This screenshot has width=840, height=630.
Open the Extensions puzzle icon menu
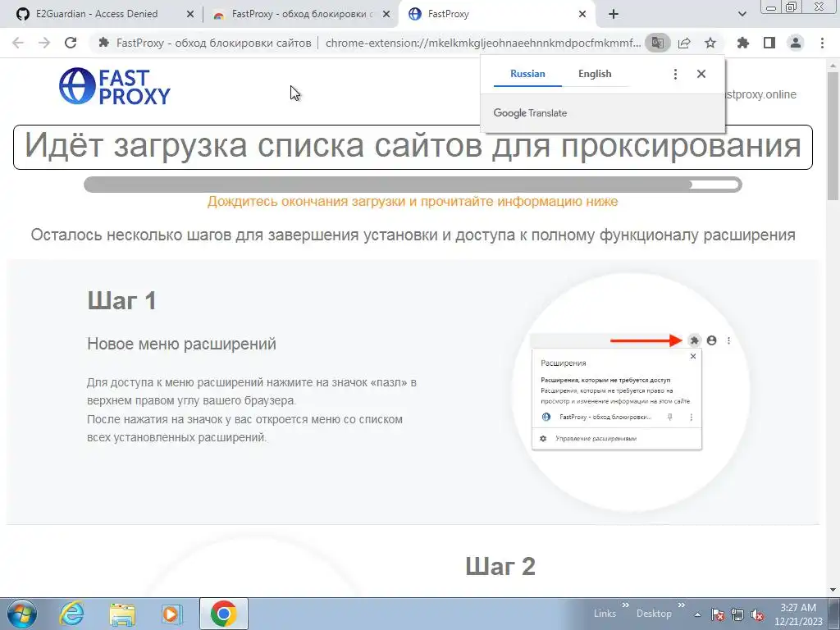click(x=743, y=43)
